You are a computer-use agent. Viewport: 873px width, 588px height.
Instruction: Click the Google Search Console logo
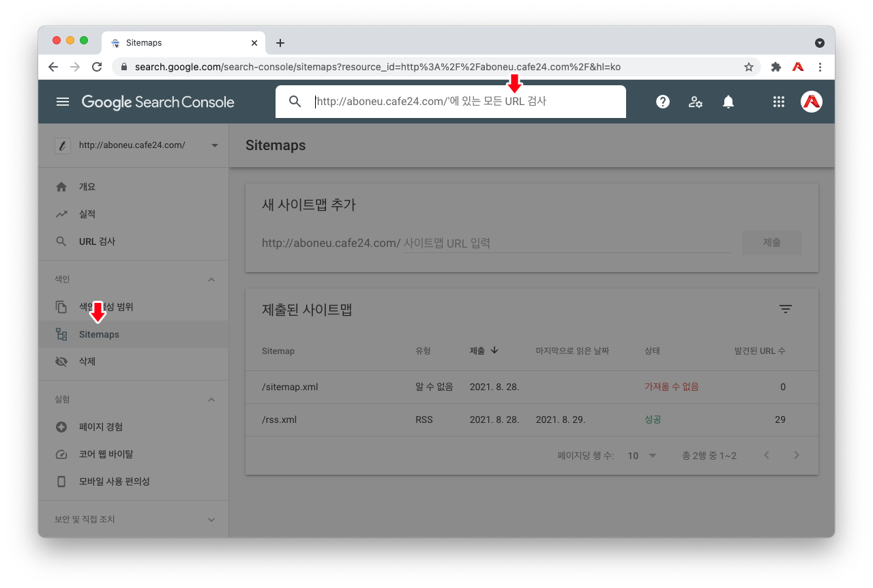pos(158,102)
